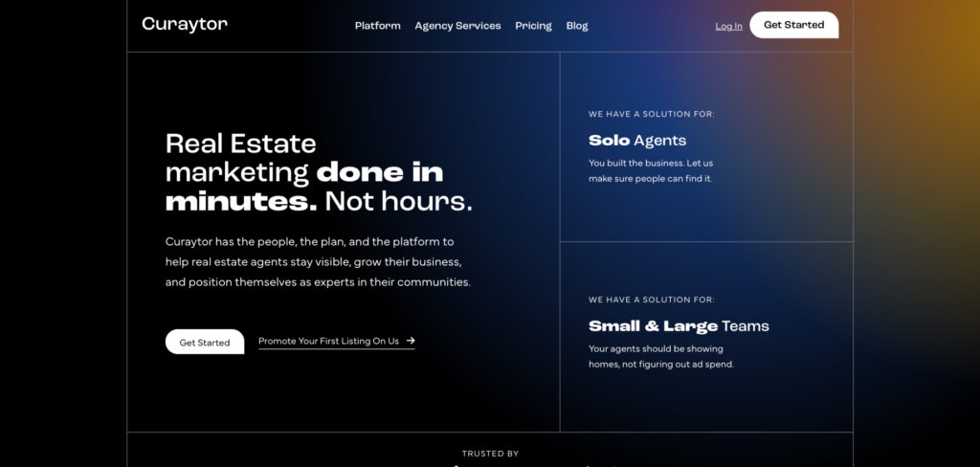Select the Small & Large Teams heading
The height and width of the screenshot is (467, 980).
[x=679, y=325]
